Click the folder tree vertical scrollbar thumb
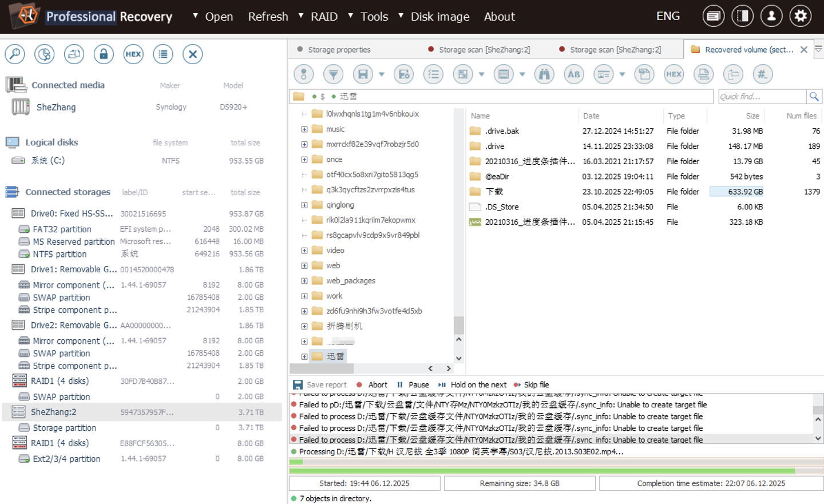 pyautogui.click(x=459, y=325)
